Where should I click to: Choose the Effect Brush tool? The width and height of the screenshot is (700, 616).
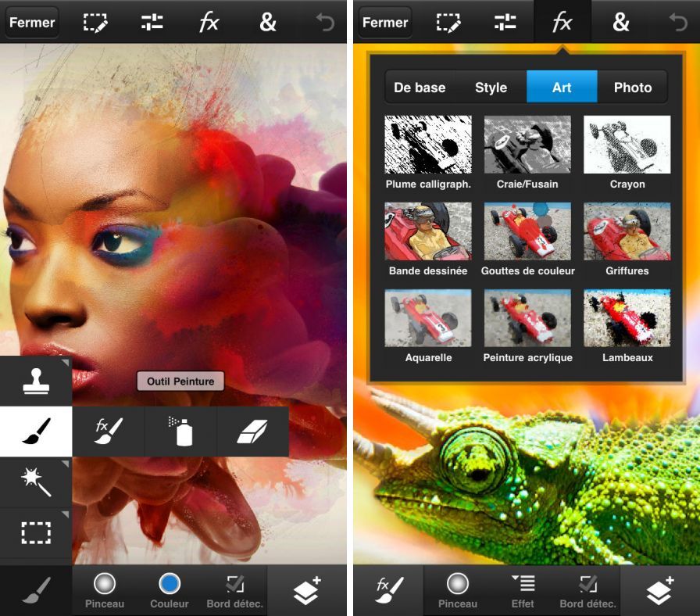(x=108, y=431)
